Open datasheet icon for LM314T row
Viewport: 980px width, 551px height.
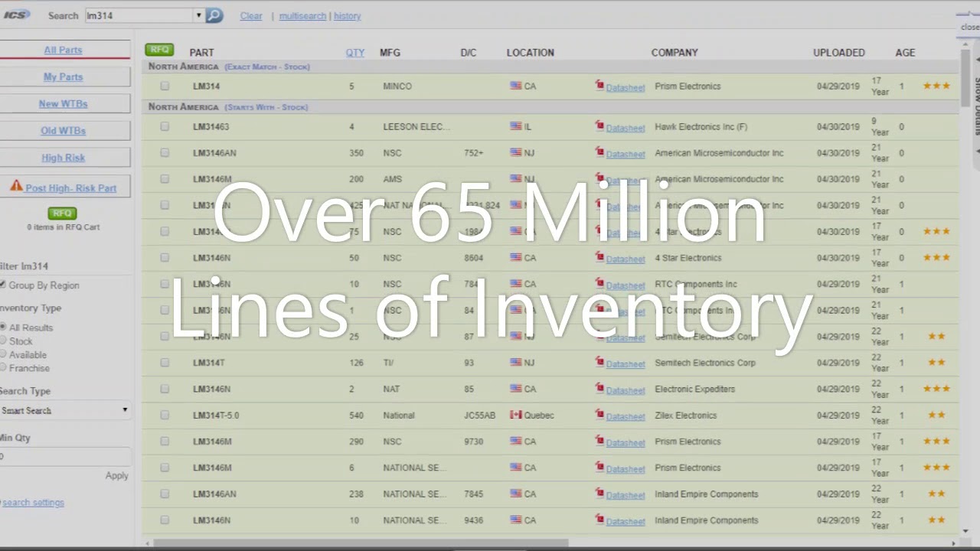[x=599, y=362]
